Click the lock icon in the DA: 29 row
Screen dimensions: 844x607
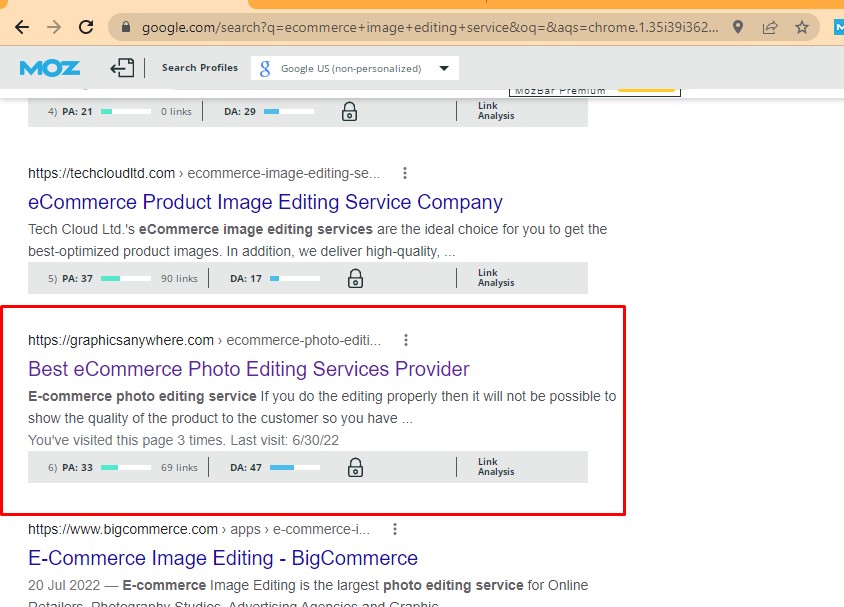(349, 112)
